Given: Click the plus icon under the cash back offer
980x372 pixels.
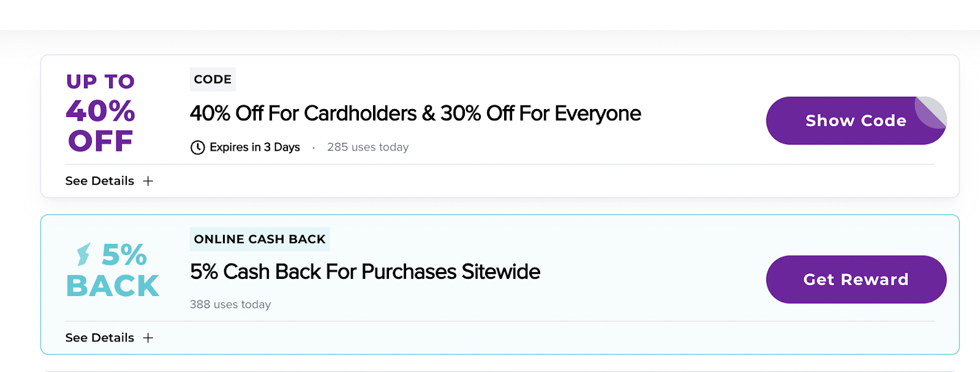Looking at the screenshot, I should point(148,338).
